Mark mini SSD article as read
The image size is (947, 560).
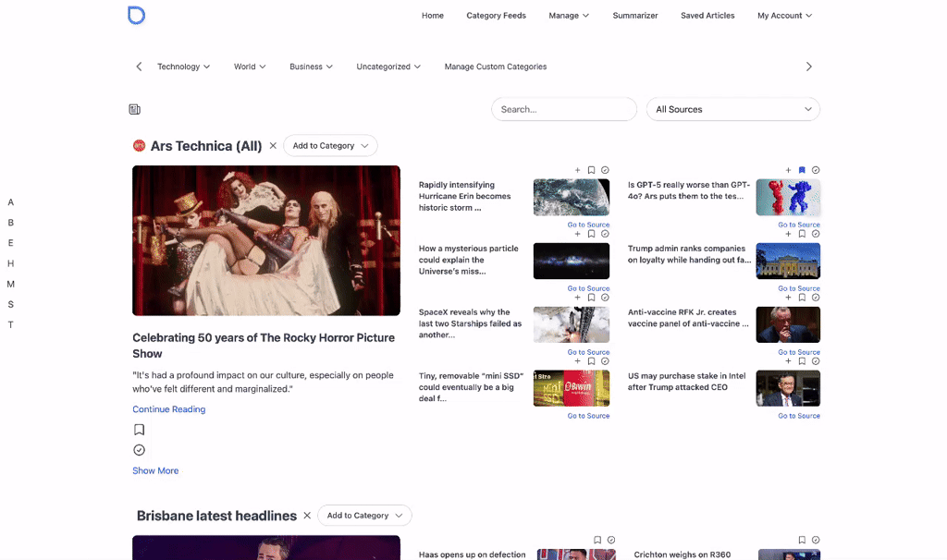pos(605,361)
